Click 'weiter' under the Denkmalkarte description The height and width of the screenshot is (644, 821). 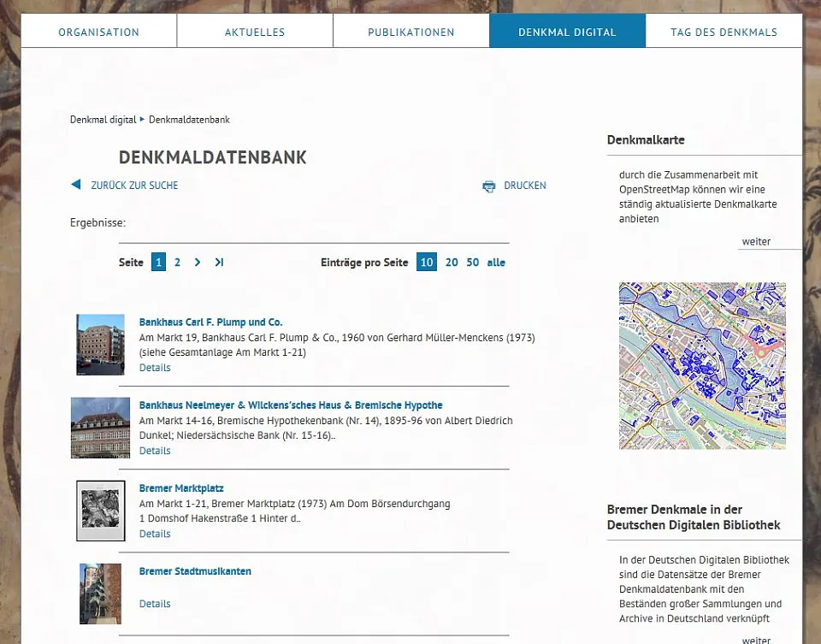tap(756, 242)
